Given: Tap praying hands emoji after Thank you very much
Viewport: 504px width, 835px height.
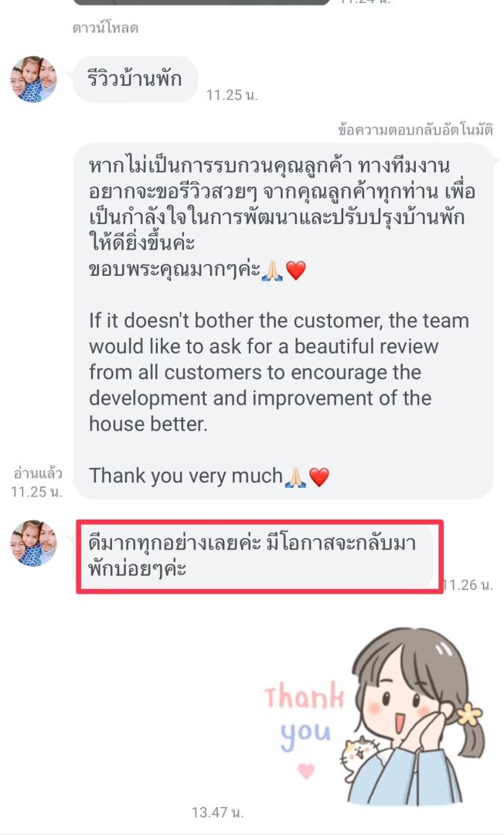Looking at the screenshot, I should 295,476.
